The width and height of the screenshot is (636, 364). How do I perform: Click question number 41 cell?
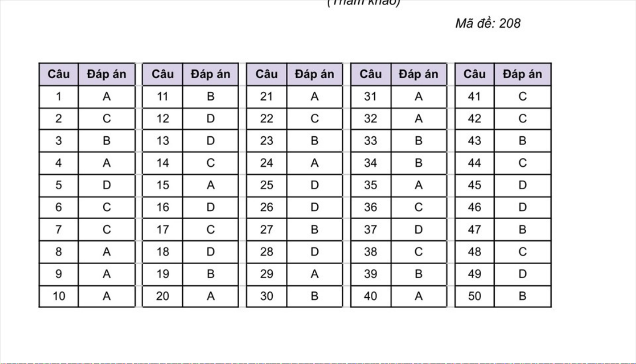(x=474, y=97)
